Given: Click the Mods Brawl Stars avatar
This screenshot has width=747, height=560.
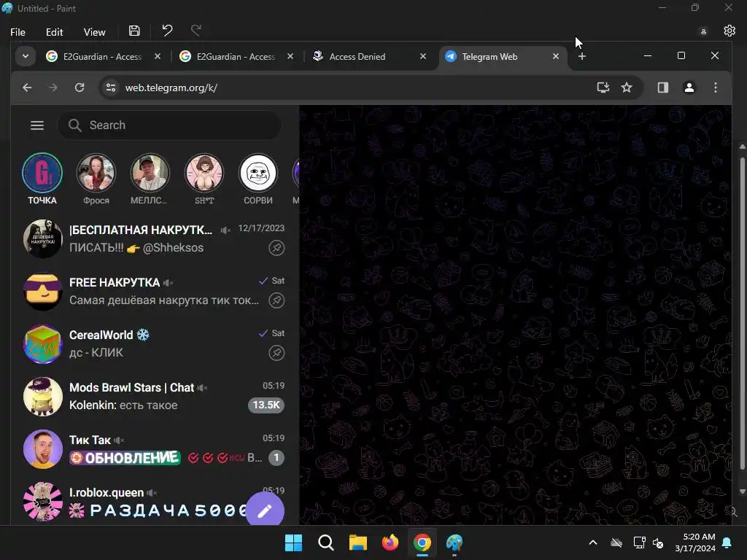Looking at the screenshot, I should click(x=43, y=396).
